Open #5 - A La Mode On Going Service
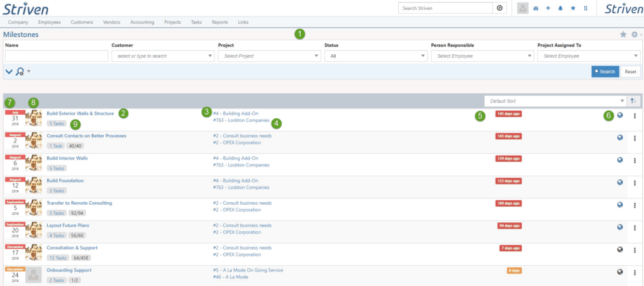644x286 pixels. pos(248,270)
